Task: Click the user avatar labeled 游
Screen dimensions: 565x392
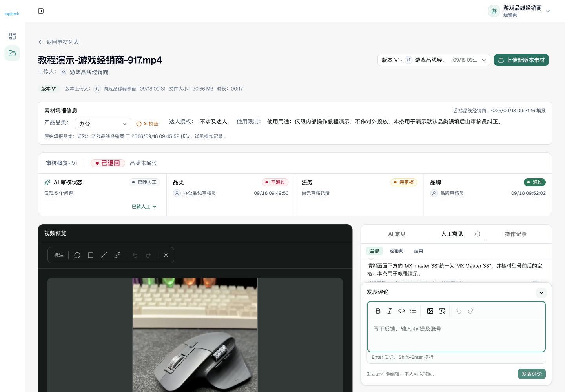Action: tap(494, 11)
